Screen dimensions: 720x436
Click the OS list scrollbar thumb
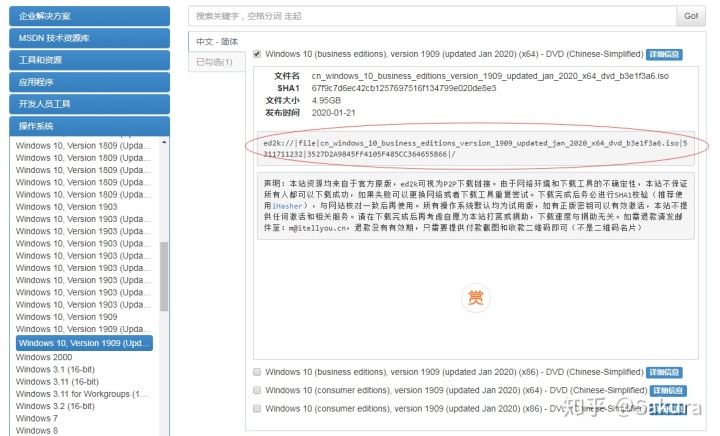tap(164, 276)
